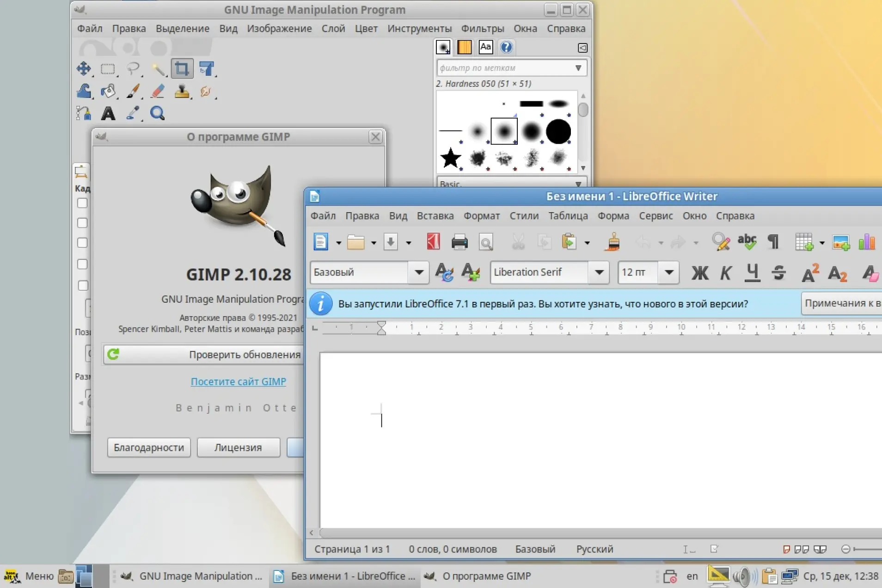Toggle formatting marks pilcrow icon

tap(773, 242)
